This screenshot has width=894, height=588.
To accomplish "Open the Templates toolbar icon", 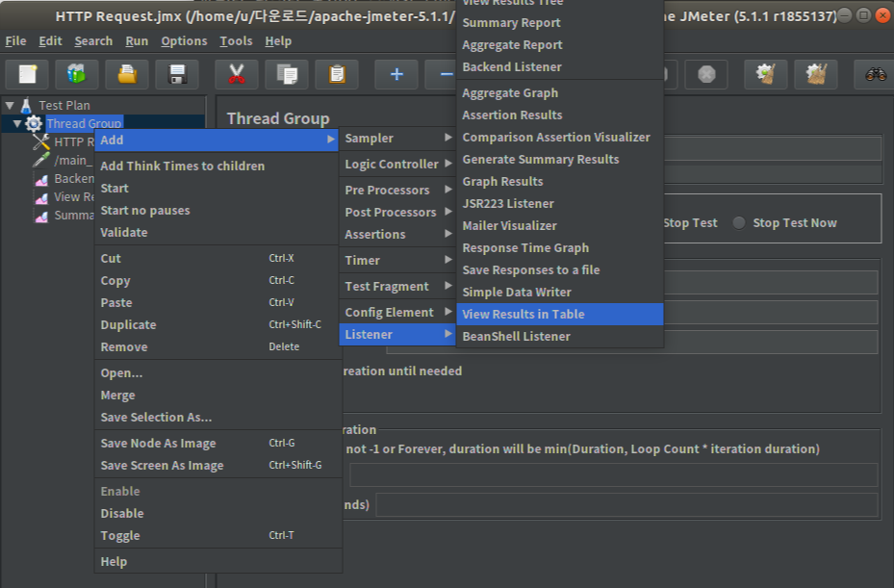I will 76,74.
